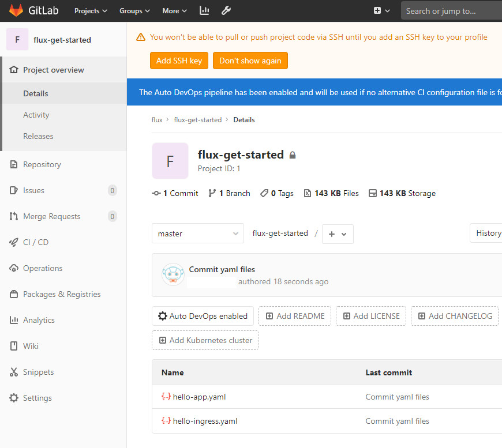Expand the Projects dropdown in top bar
502x448 pixels.
(91, 10)
